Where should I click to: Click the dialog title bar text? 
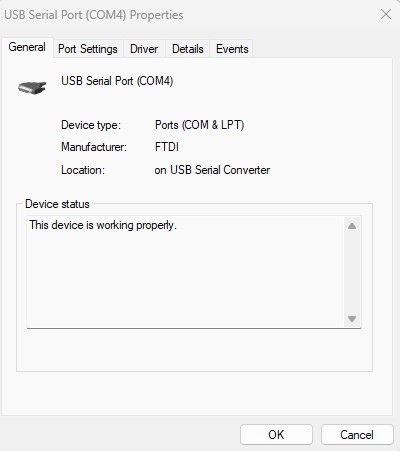pos(94,15)
